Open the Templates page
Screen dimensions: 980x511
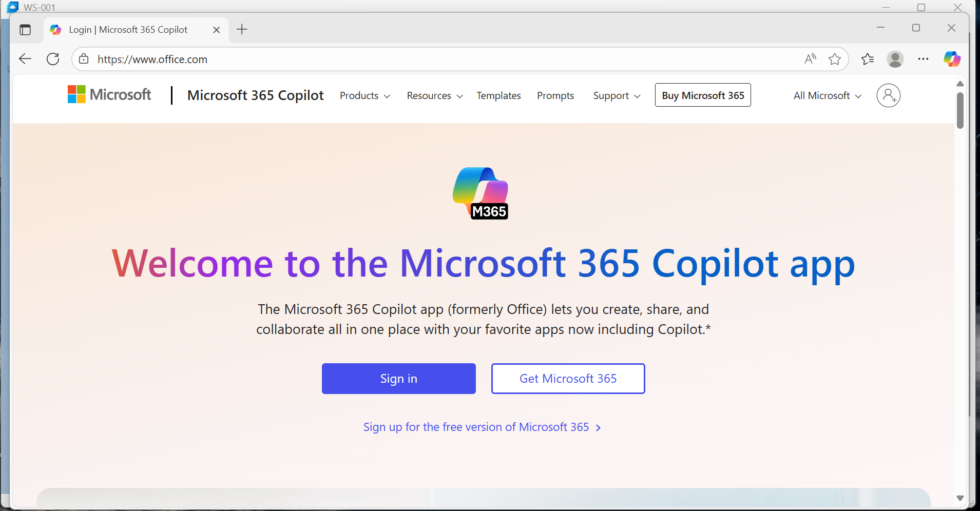[498, 96]
